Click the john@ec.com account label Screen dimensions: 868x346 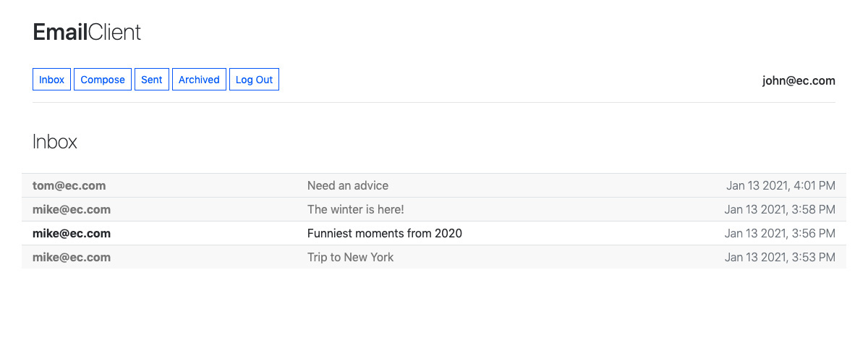[x=799, y=80]
